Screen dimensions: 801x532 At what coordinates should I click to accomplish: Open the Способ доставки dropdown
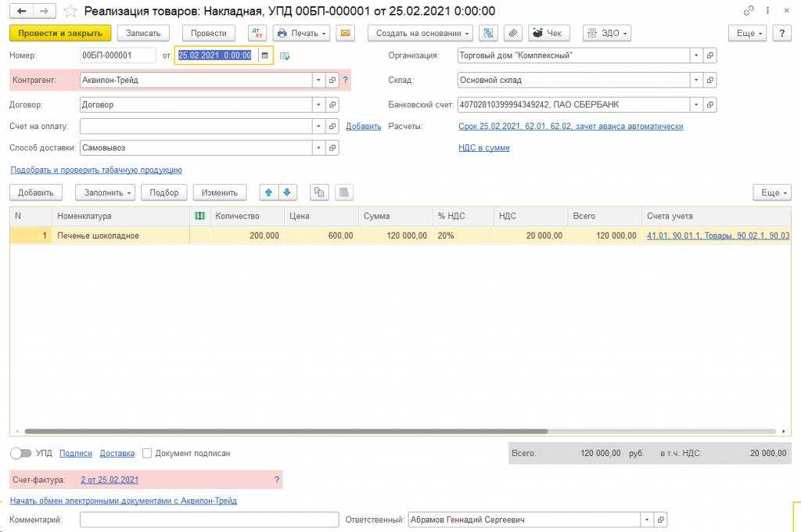pyautogui.click(x=318, y=147)
